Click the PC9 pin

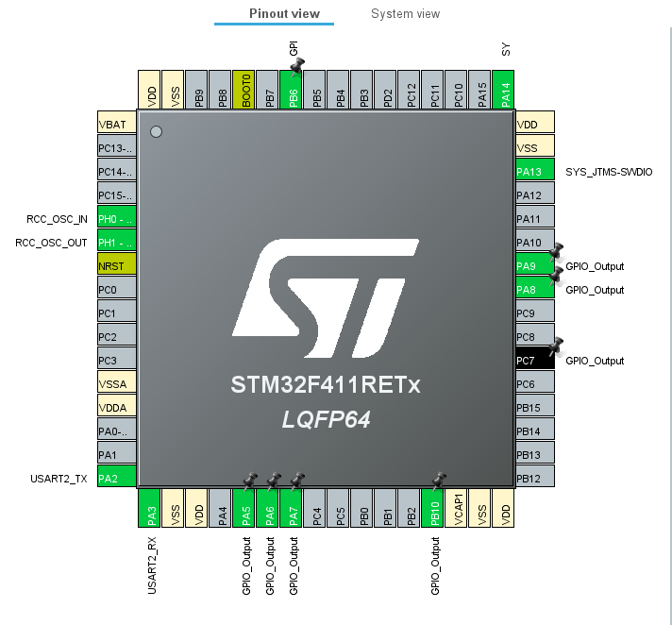pos(535,311)
